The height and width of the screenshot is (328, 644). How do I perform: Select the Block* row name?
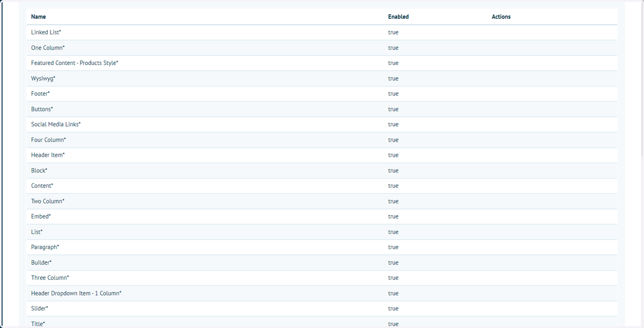pos(39,170)
